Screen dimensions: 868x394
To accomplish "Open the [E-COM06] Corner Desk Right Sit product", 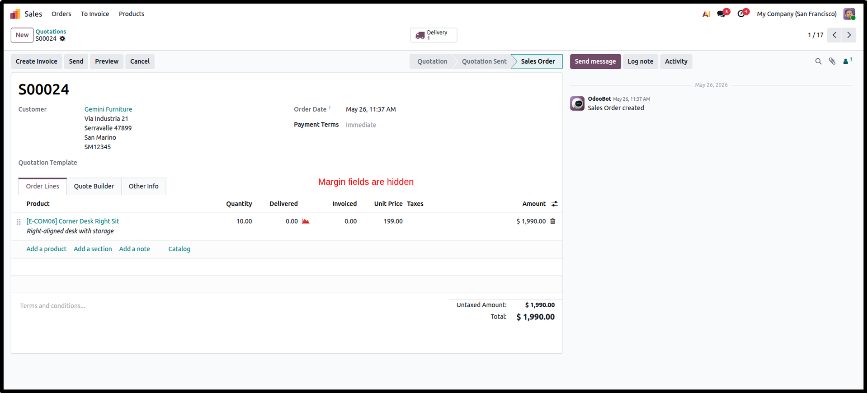I will (73, 221).
